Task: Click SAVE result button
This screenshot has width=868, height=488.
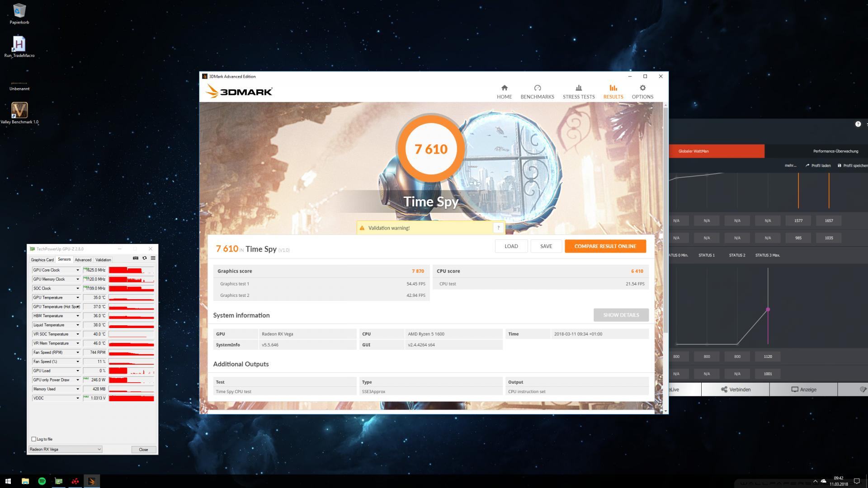Action: [546, 246]
